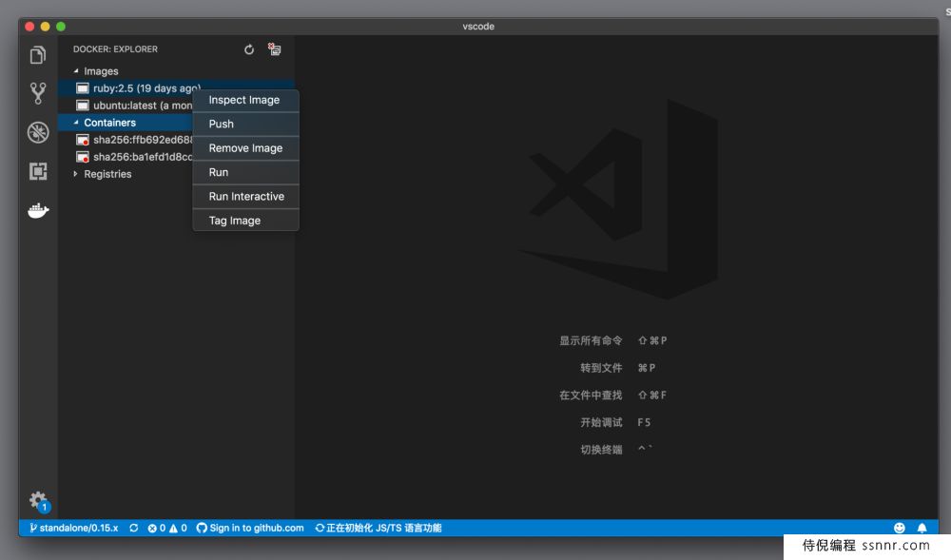This screenshot has width=951, height=560.
Task: Open the Manage gear menu
Action: [x=38, y=501]
